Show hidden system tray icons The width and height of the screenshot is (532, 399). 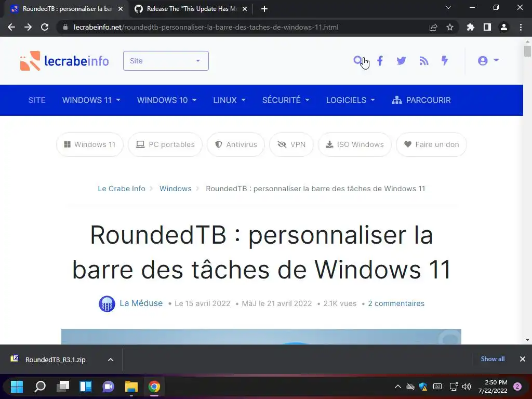click(397, 387)
